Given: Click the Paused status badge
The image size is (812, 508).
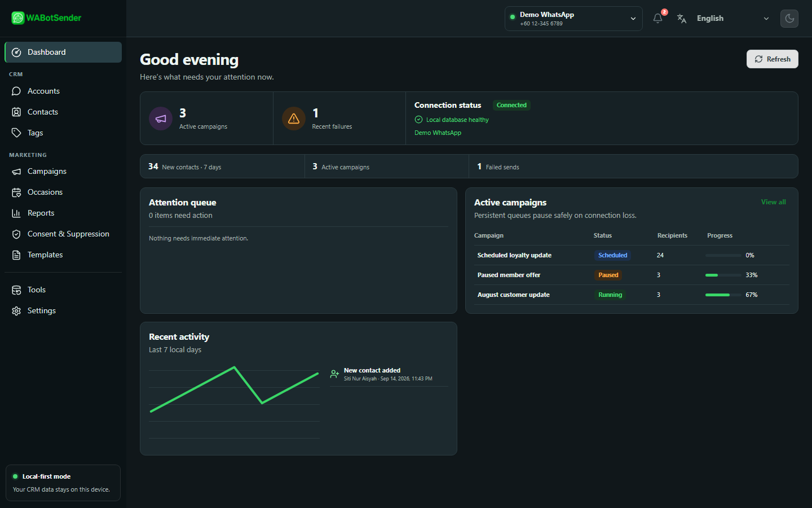Looking at the screenshot, I should click(x=608, y=275).
